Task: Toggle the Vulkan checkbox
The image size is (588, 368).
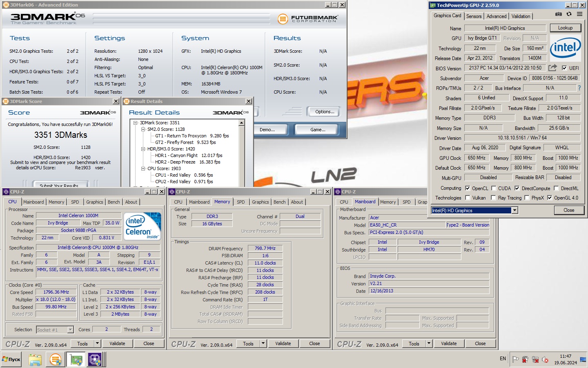Action: pyautogui.click(x=468, y=197)
